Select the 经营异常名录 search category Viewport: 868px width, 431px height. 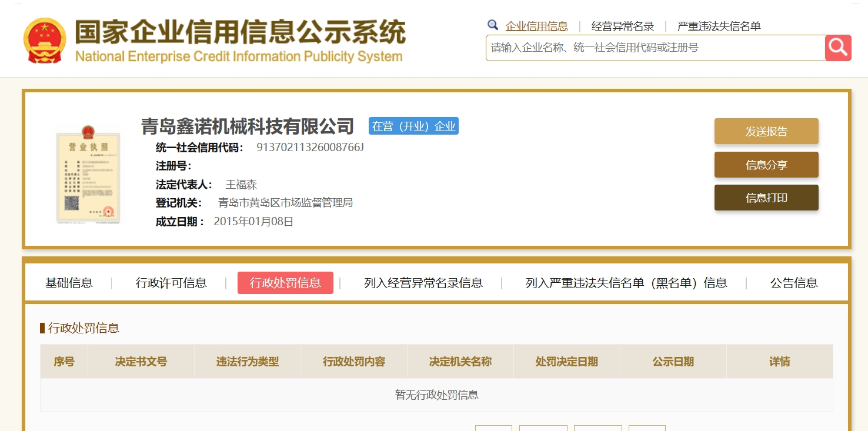coord(623,26)
